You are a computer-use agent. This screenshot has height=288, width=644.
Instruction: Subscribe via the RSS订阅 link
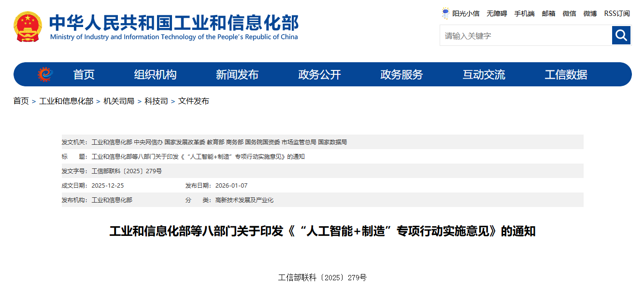[617, 14]
